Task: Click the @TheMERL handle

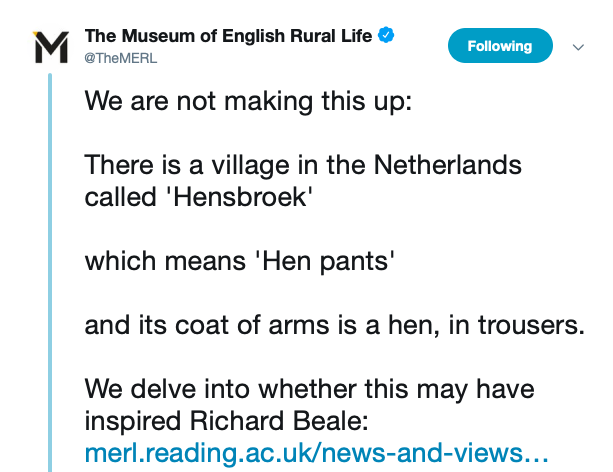Action: 120,58
